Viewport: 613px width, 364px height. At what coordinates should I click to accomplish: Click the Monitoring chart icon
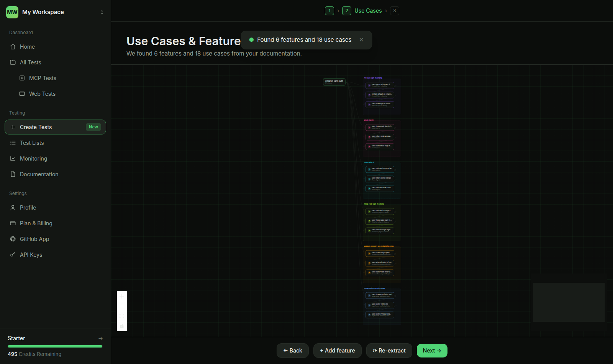tap(13, 159)
